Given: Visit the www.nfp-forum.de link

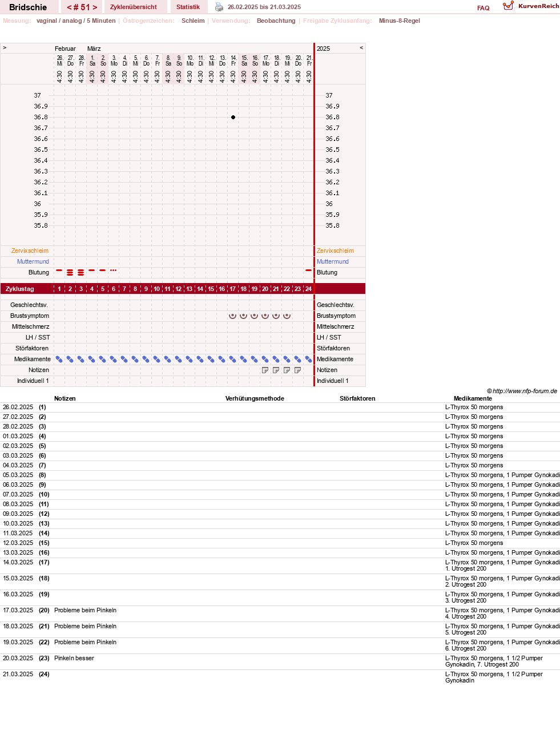Looking at the screenshot, I should (525, 391).
